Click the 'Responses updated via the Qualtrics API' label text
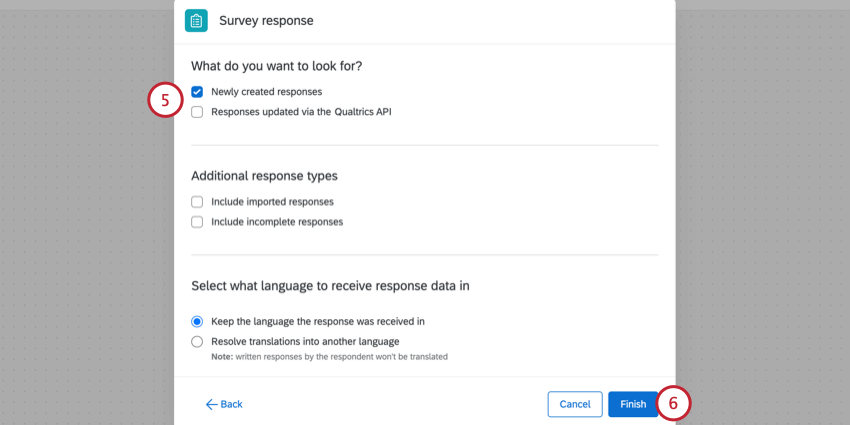 tap(301, 112)
